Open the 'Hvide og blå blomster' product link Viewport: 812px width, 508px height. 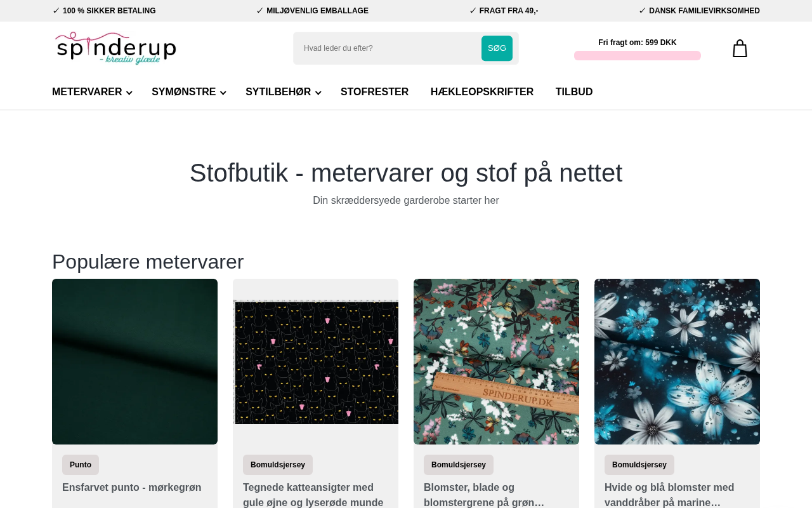click(x=669, y=495)
